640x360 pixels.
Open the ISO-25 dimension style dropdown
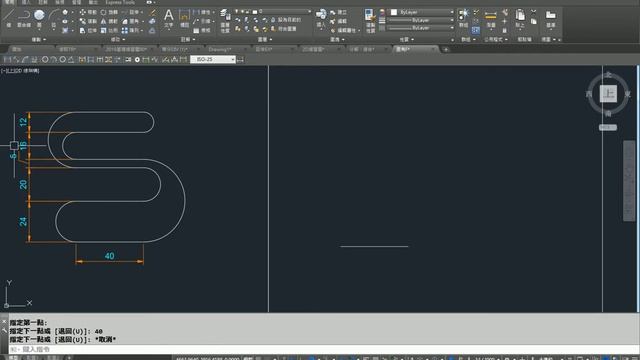pyautogui.click(x=233, y=60)
